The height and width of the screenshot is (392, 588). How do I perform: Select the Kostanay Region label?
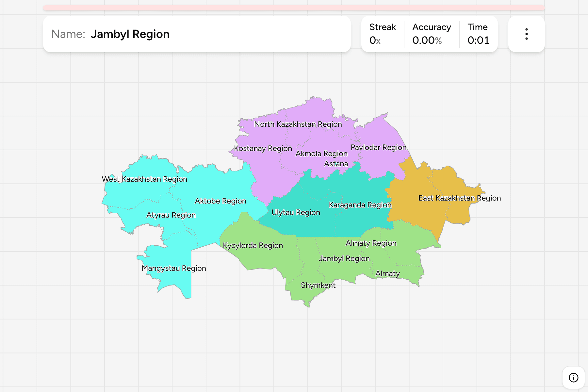coord(263,148)
